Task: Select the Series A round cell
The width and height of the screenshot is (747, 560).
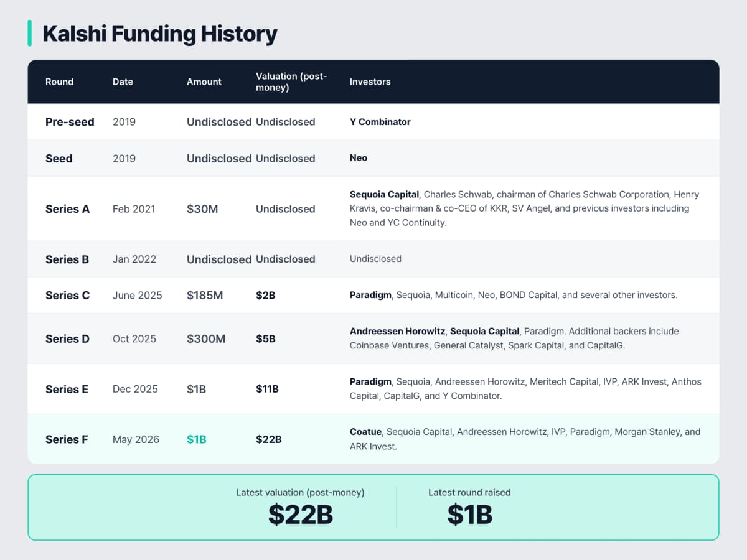Action: click(67, 209)
